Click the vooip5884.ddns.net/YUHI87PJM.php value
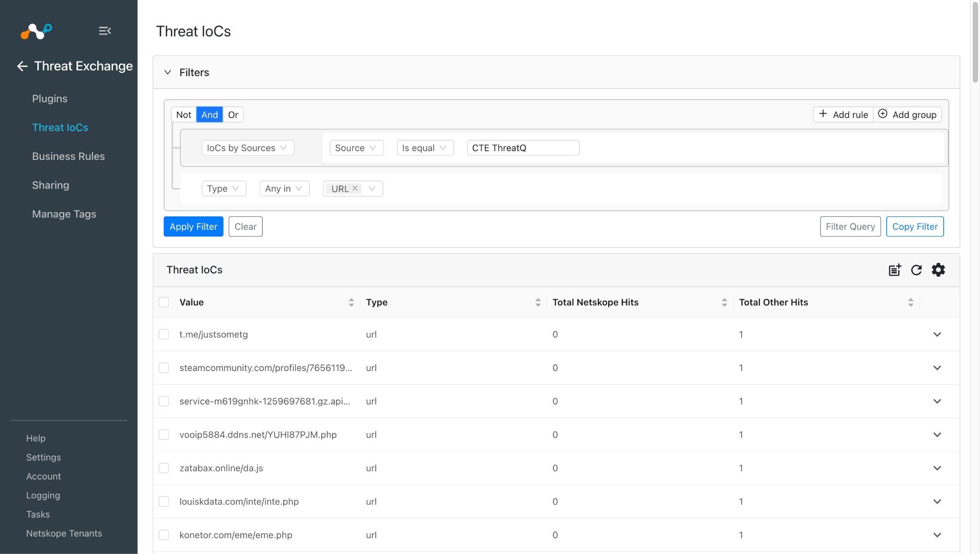Viewport: 980px width, 554px height. (x=258, y=435)
